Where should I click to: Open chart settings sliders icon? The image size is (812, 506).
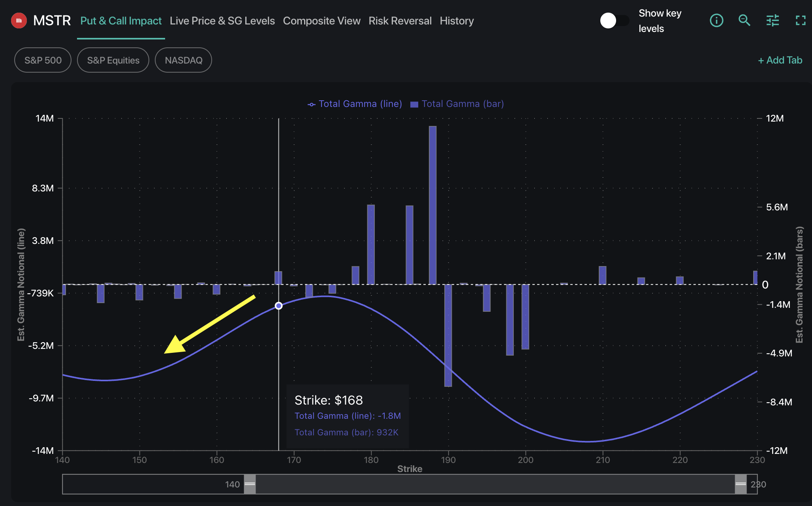pyautogui.click(x=773, y=21)
